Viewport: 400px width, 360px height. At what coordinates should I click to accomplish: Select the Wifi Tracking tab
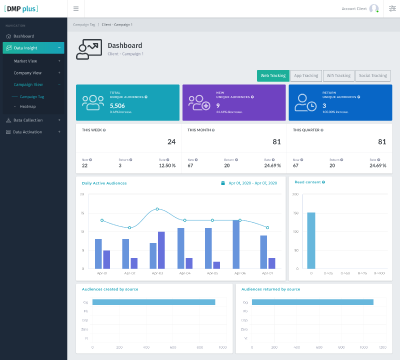click(x=338, y=76)
